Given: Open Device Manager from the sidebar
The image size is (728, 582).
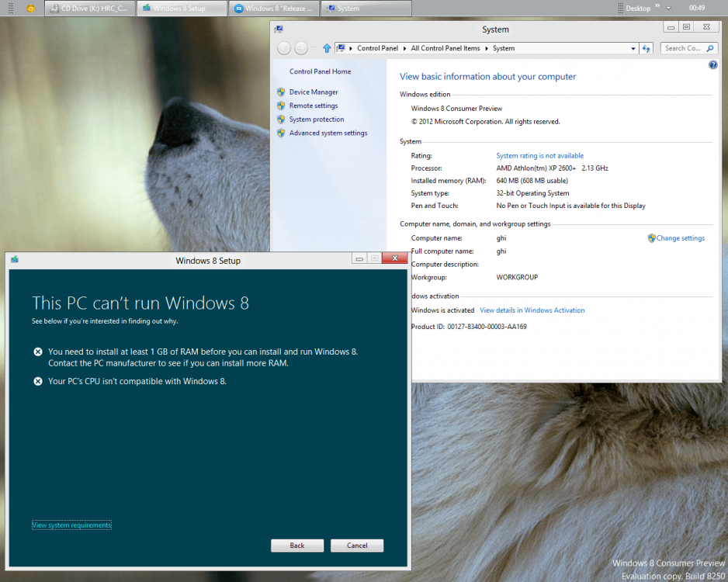Looking at the screenshot, I should [x=314, y=92].
